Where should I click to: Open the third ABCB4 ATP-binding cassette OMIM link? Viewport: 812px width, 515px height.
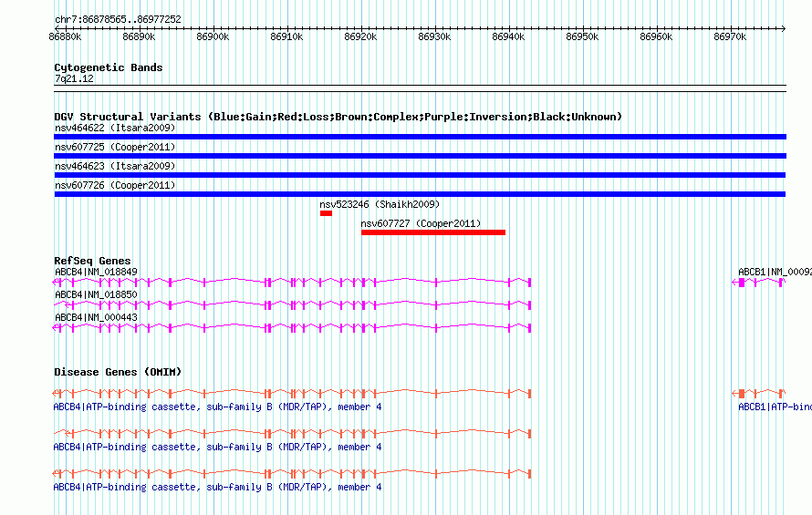coord(217,487)
